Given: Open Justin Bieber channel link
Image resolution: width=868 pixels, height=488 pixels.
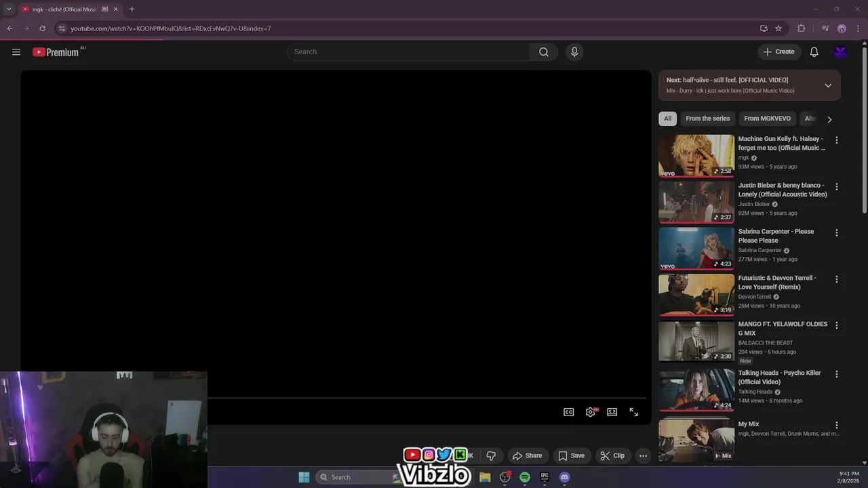Looking at the screenshot, I should tap(754, 204).
